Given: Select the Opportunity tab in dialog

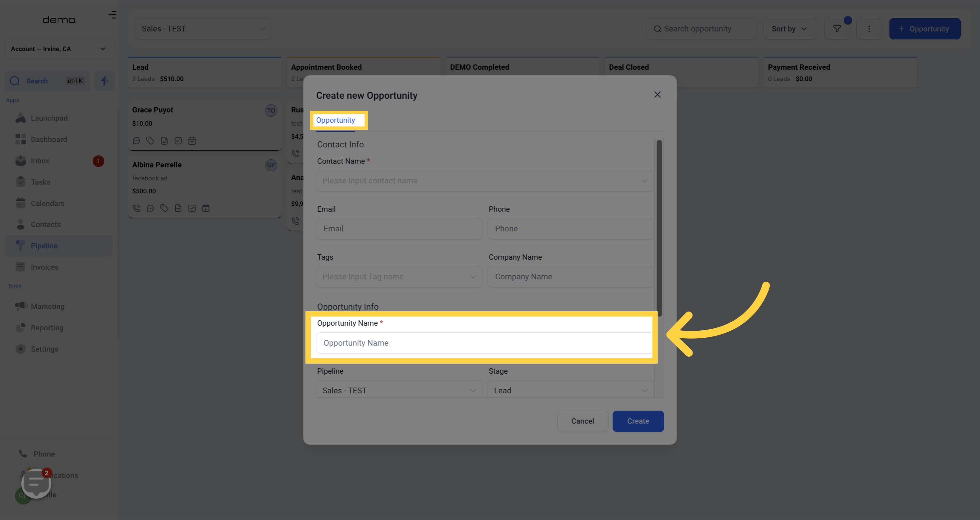Looking at the screenshot, I should pos(335,120).
